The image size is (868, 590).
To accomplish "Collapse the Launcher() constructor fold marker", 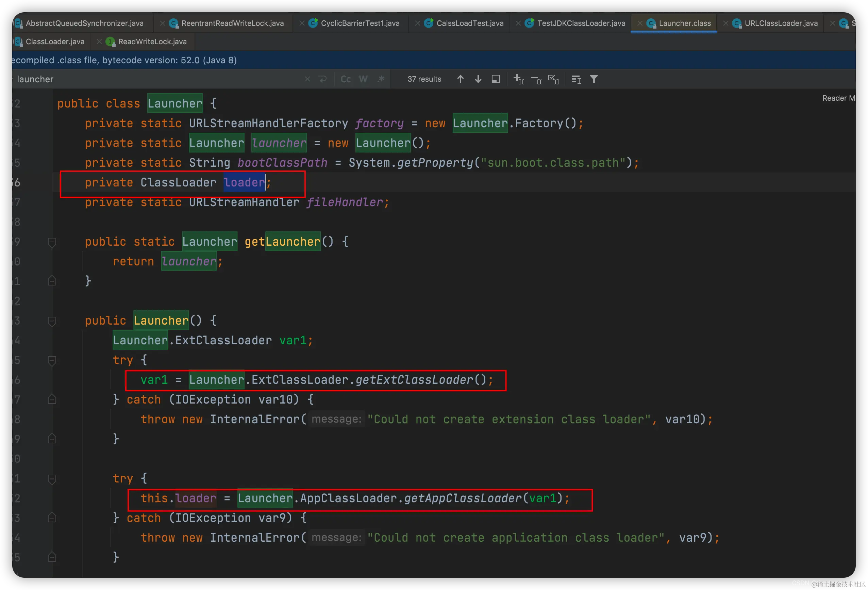I will (52, 321).
